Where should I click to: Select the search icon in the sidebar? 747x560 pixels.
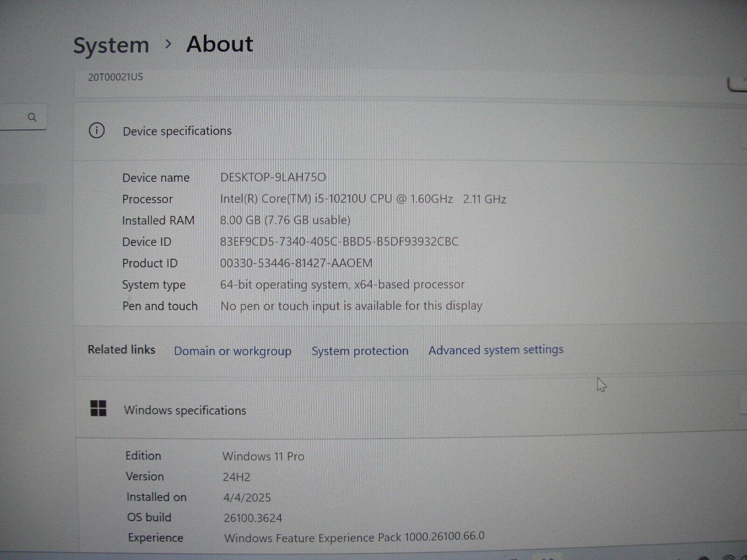32,118
